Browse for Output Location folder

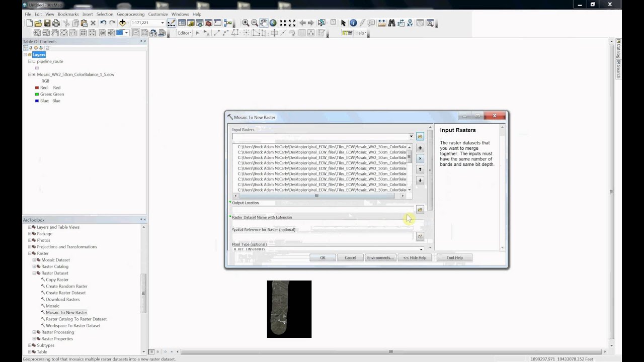pos(420,209)
